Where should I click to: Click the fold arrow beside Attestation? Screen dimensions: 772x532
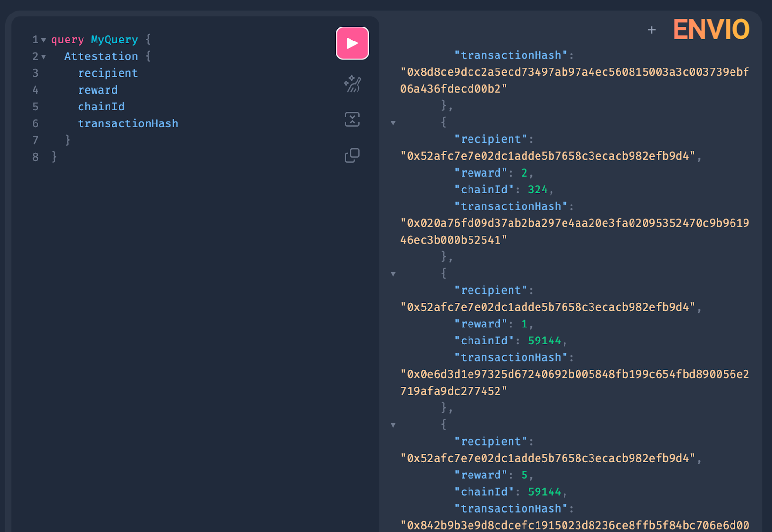pos(43,56)
